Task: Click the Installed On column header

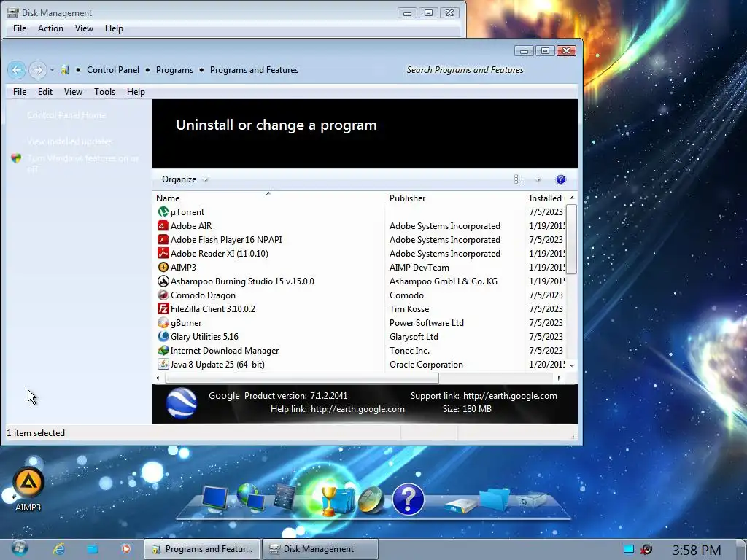Action: pos(546,198)
